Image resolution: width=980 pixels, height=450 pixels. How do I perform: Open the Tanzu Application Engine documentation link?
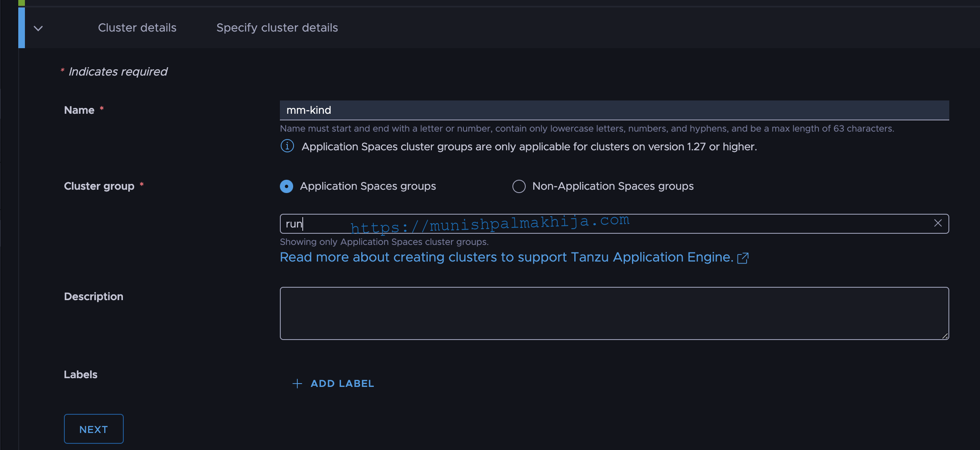507,257
